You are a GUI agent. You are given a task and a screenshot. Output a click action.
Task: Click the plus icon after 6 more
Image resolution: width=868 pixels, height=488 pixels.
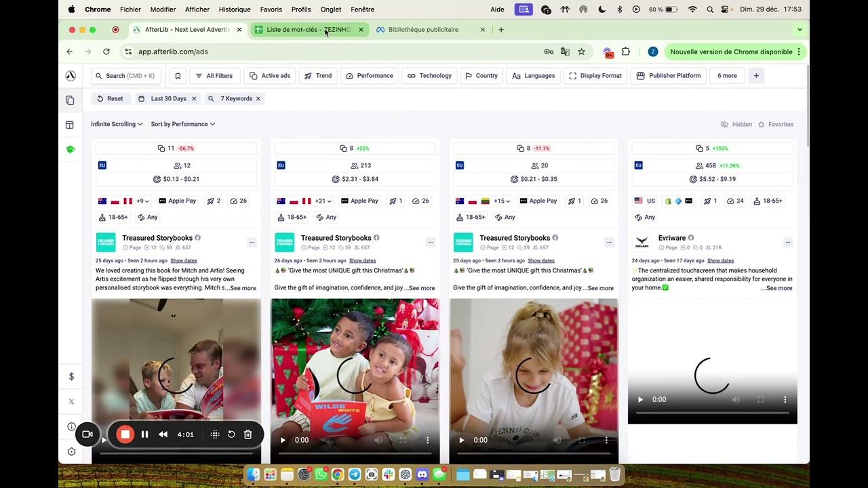(x=756, y=76)
